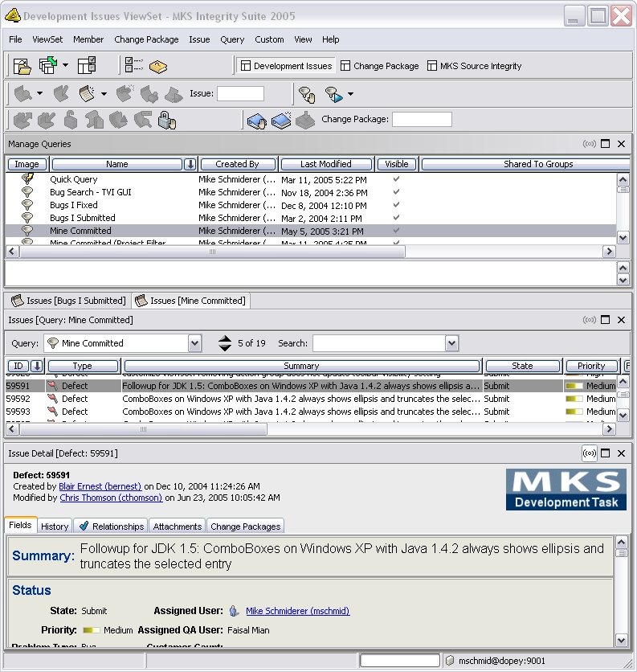Click the State column header
Screen dimensions: 637x672
tap(523, 366)
